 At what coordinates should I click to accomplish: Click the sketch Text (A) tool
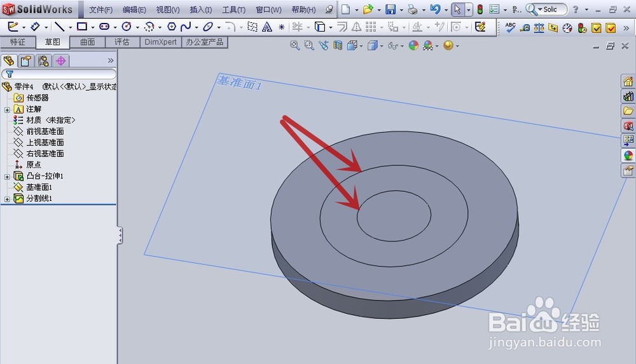267,27
